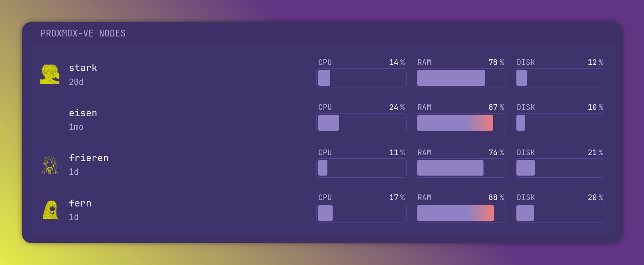The image size is (644, 265).
Task: Open the eisen node entry
Action: pyautogui.click(x=83, y=113)
